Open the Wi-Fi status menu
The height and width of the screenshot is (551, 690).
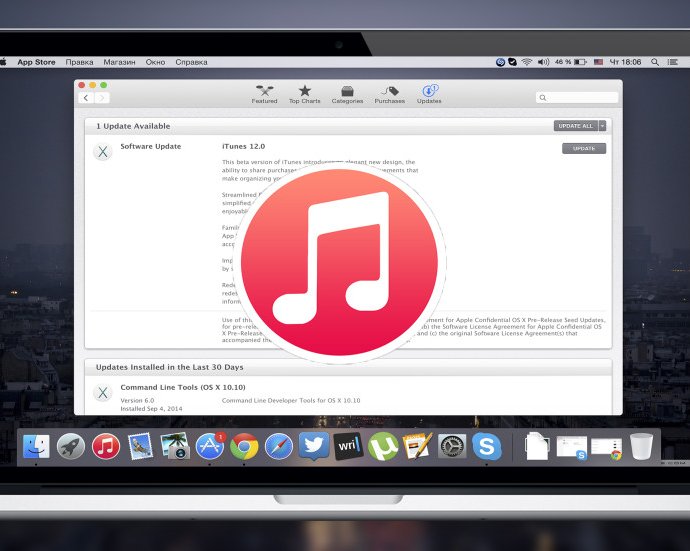[x=527, y=62]
